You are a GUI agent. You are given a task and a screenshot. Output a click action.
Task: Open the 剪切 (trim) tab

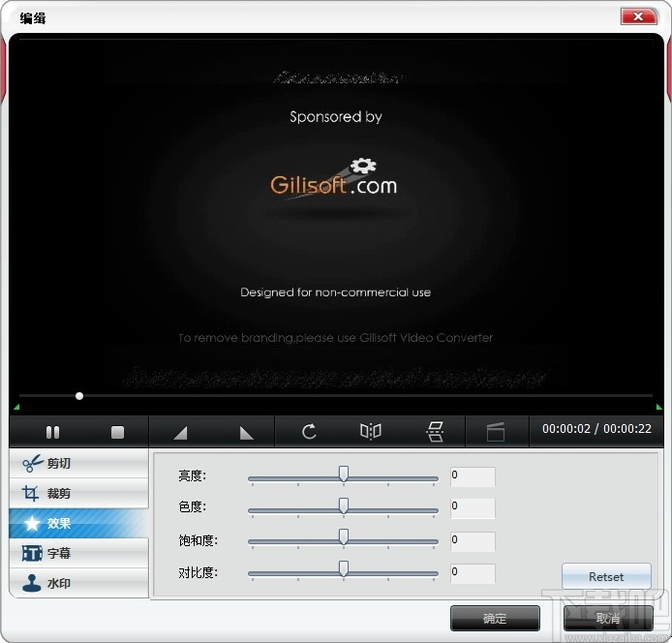pos(78,464)
